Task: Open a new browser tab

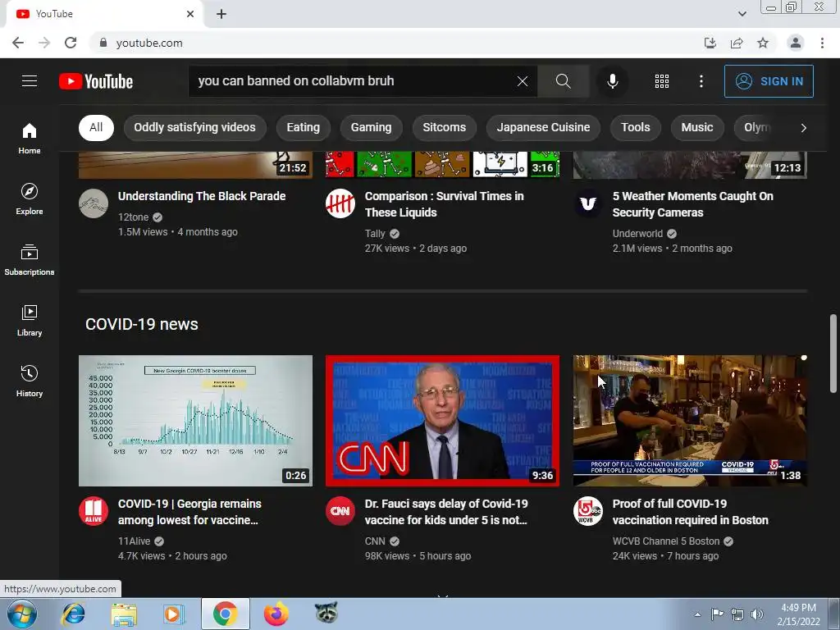Action: pyautogui.click(x=221, y=14)
